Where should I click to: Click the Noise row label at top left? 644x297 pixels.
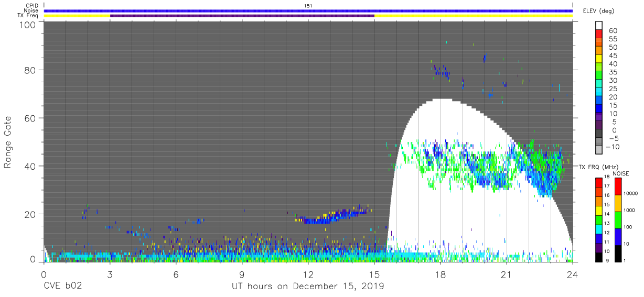click(31, 10)
